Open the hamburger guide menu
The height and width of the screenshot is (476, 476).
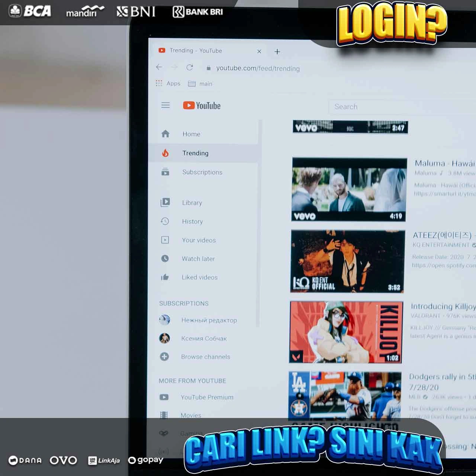(165, 105)
